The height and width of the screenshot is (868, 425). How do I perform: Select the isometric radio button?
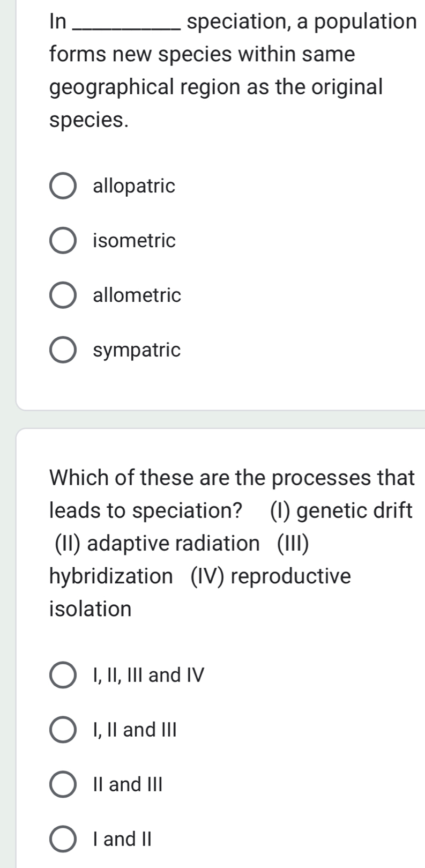tap(63, 241)
